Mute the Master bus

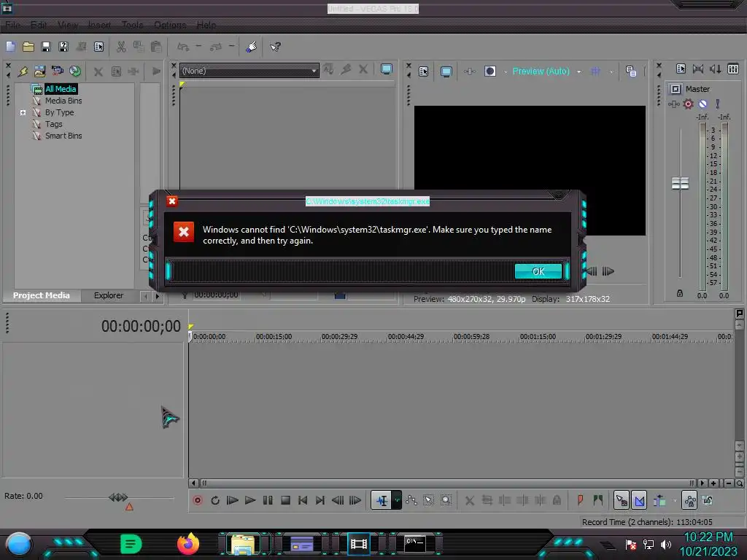click(703, 104)
